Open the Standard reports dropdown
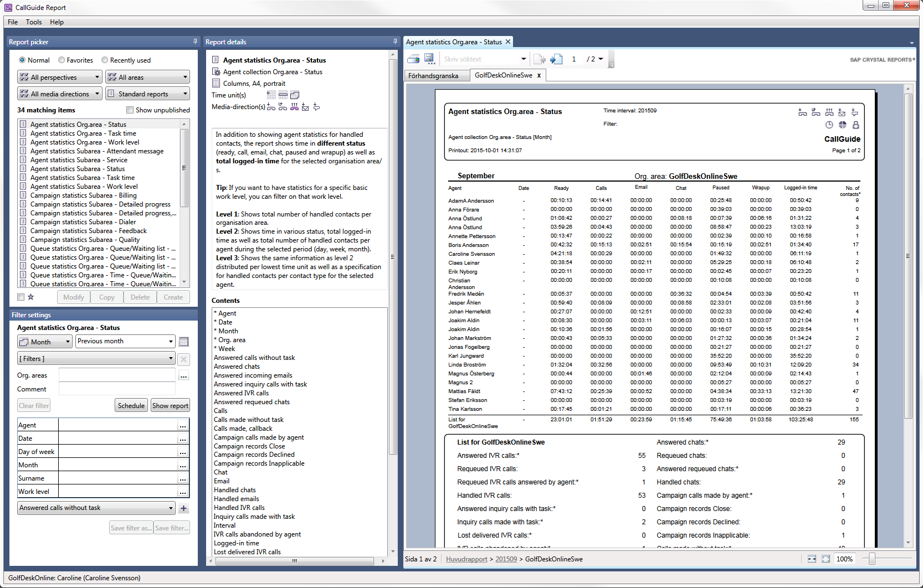923x588 pixels. pos(147,94)
